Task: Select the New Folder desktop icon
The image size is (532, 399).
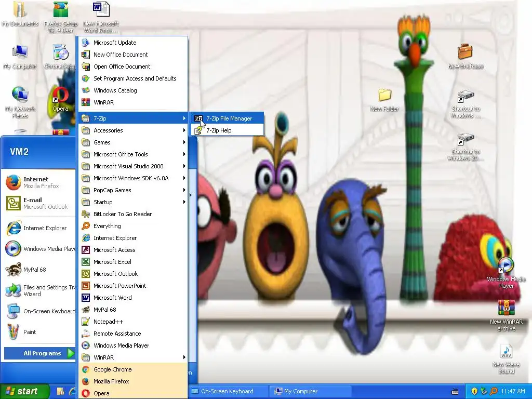Action: point(384,99)
